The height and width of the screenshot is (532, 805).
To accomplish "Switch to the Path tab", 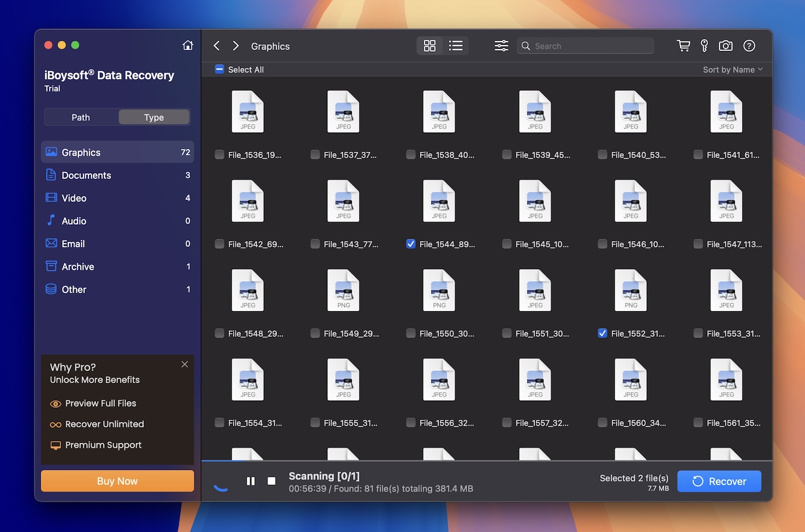I will 80,117.
